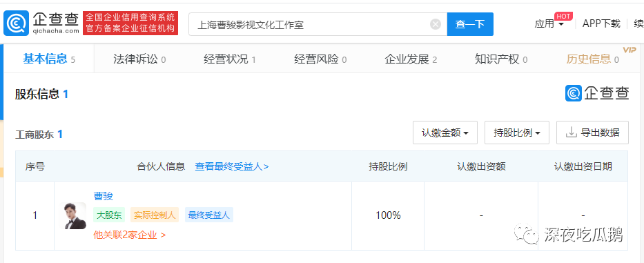This screenshot has width=644, height=263.
Task: Click the red 全国企业信用查询系统 banner
Action: 130,23
